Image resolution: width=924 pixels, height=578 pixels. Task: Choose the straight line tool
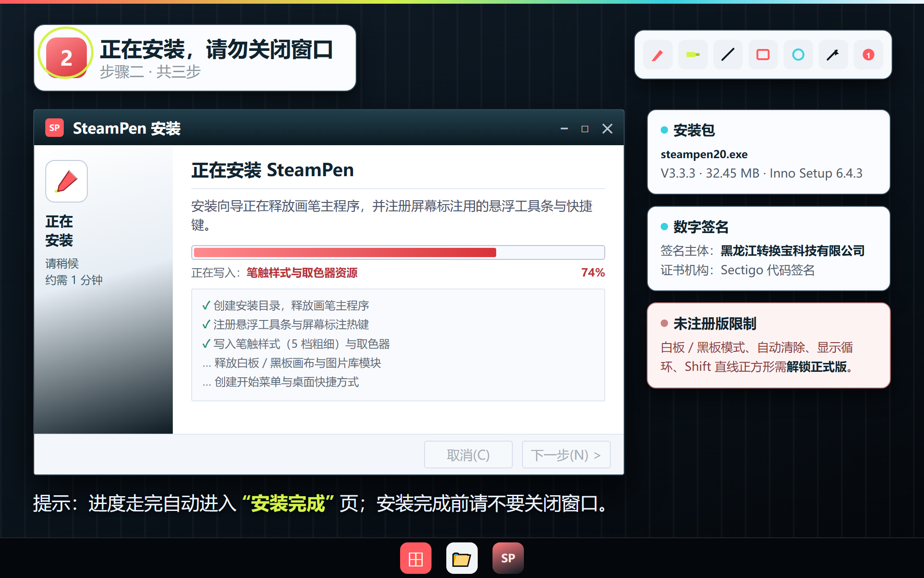point(728,55)
